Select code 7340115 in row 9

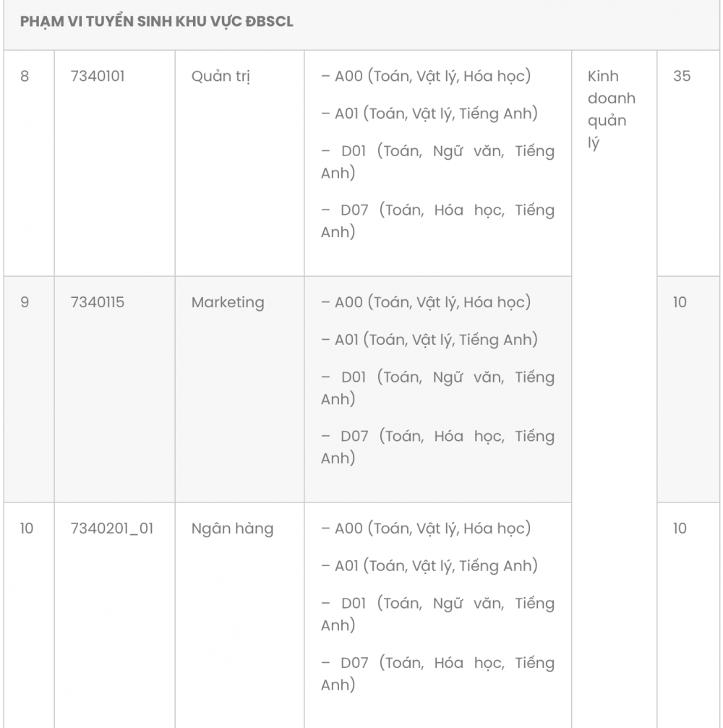tap(98, 302)
